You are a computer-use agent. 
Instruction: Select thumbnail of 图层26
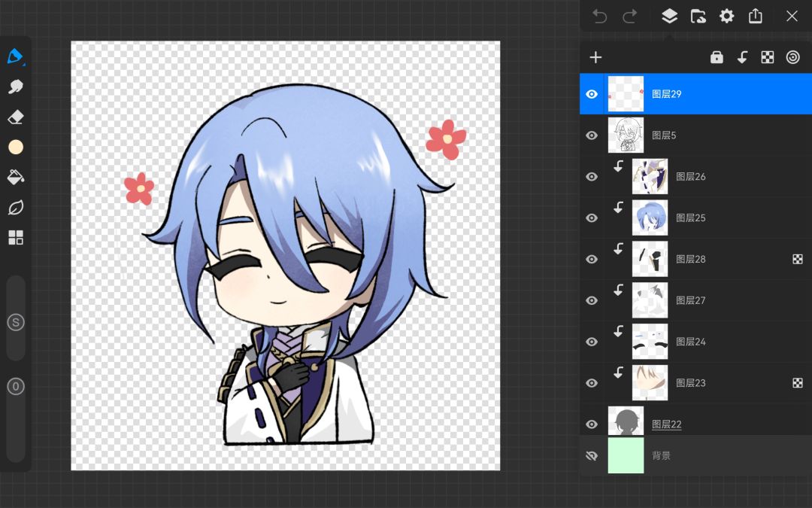click(x=650, y=177)
